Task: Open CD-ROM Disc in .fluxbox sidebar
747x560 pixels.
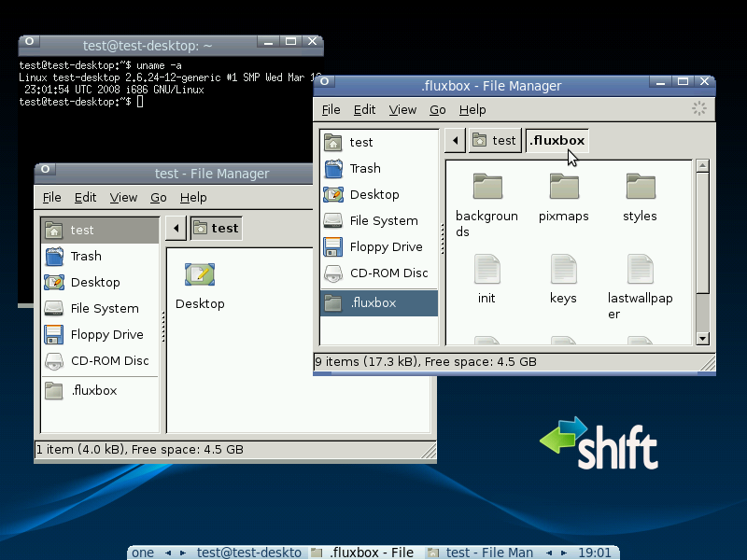Action: coord(388,273)
